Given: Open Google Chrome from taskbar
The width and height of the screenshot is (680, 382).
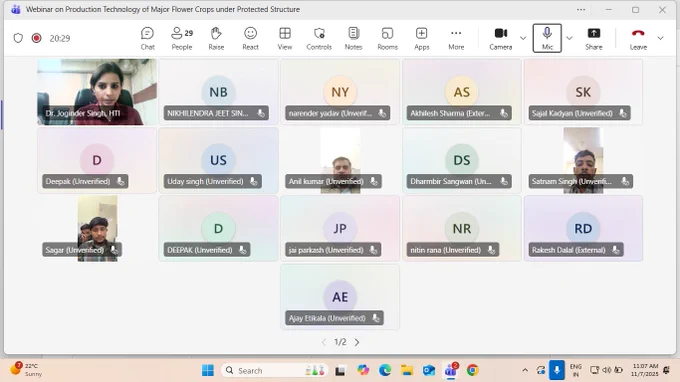Looking at the screenshot, I should point(473,370).
